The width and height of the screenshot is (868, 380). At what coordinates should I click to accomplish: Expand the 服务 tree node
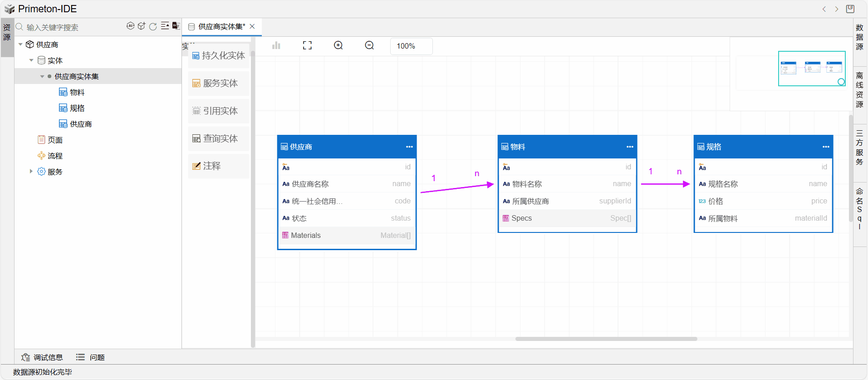tap(31, 172)
